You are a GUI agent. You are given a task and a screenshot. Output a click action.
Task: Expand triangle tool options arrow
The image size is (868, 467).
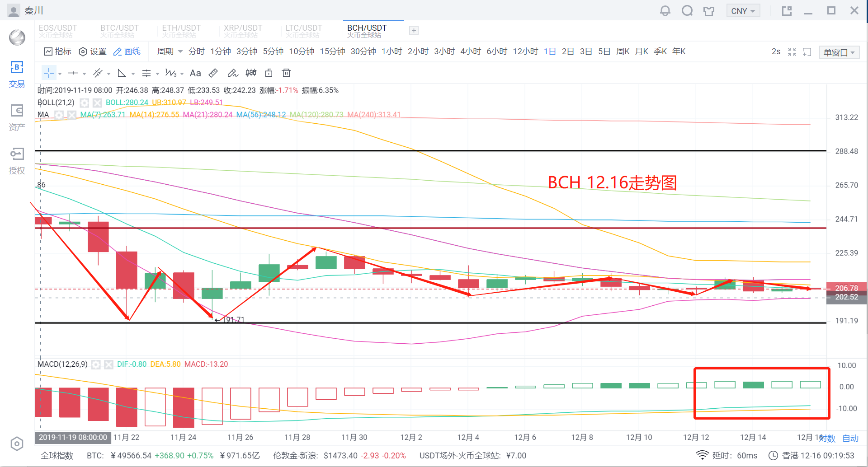(133, 74)
